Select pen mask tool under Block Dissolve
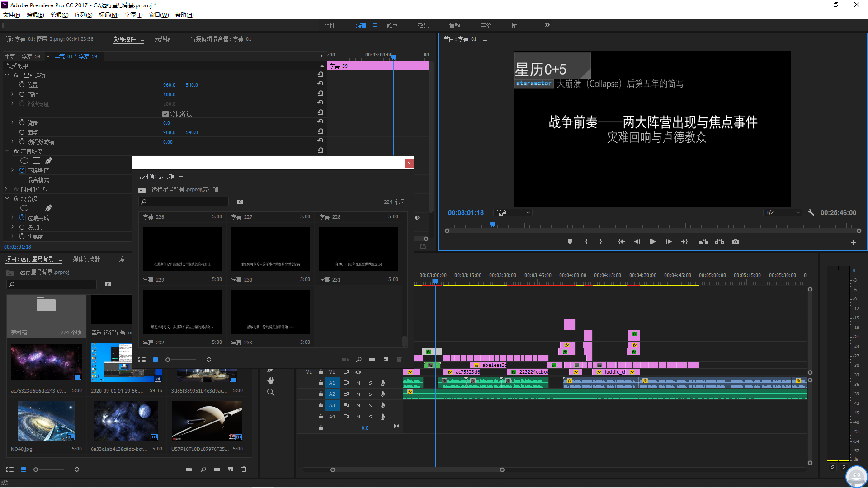The image size is (868, 488). pos(49,208)
